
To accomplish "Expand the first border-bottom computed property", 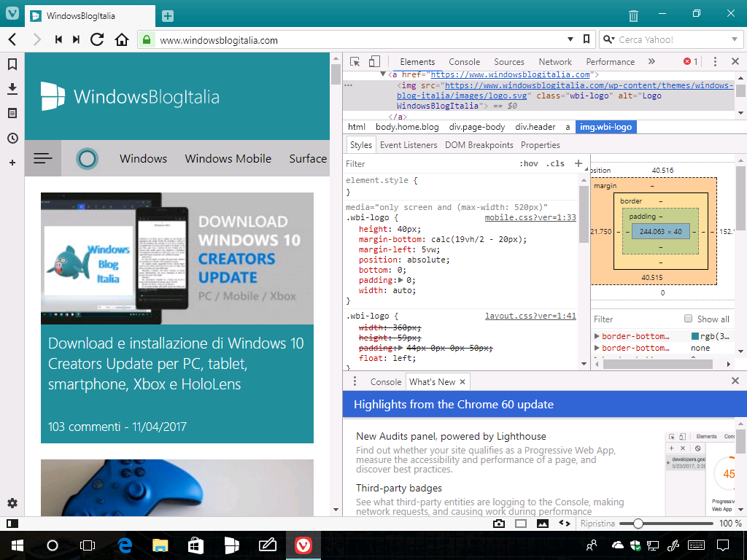I will [x=597, y=335].
